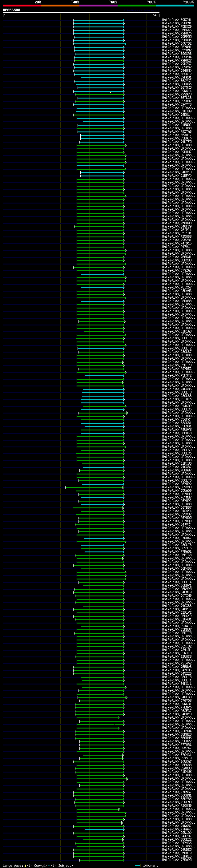Open the UniRef100_Q4PEG3 hit entry
This screenshot has height=868, width=197.
tap(177, 697)
